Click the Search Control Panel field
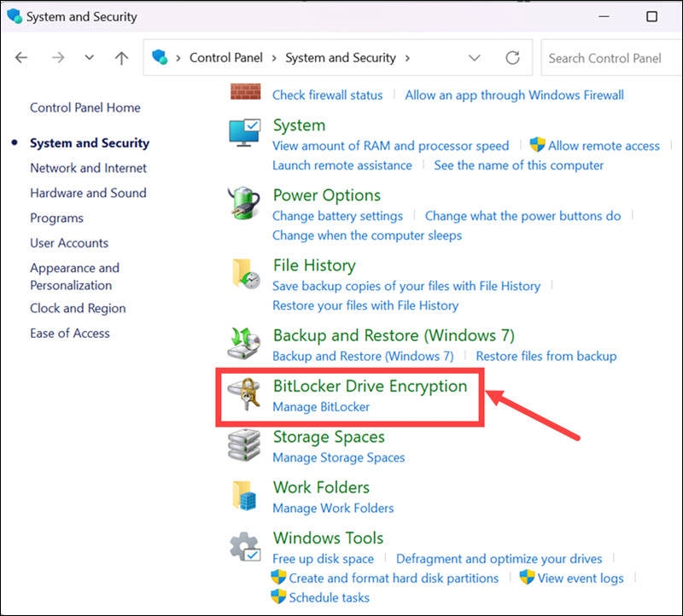 tap(607, 57)
